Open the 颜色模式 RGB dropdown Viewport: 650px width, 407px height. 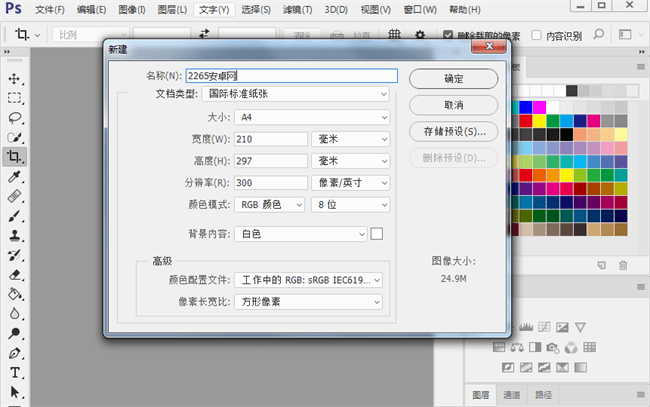click(x=270, y=204)
